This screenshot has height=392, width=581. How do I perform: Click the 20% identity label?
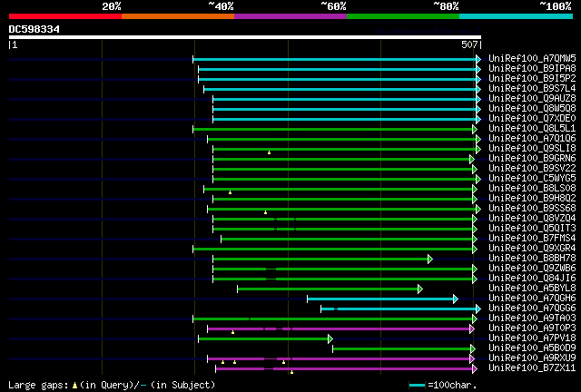pyautogui.click(x=112, y=6)
